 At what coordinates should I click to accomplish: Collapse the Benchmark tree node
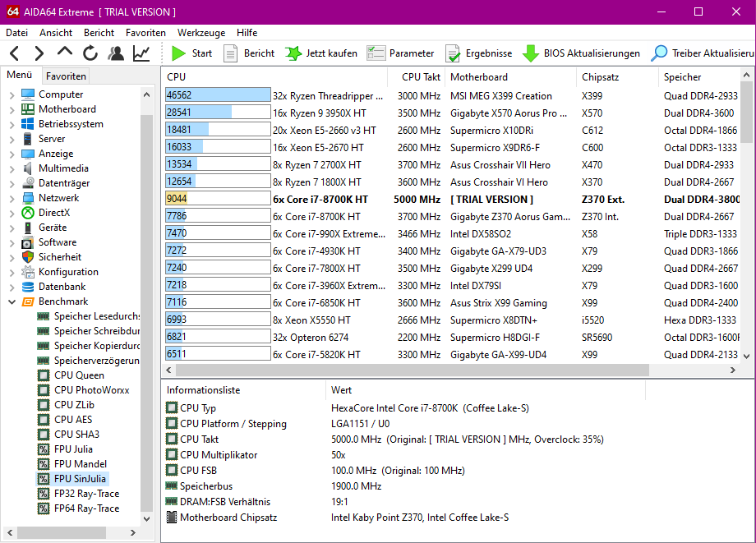click(12, 301)
